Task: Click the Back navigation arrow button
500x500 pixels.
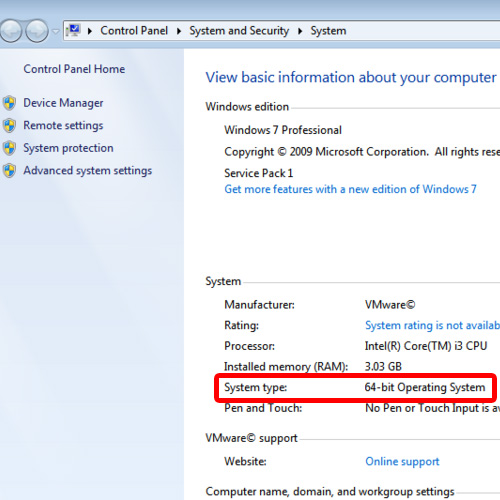Action: [11, 31]
